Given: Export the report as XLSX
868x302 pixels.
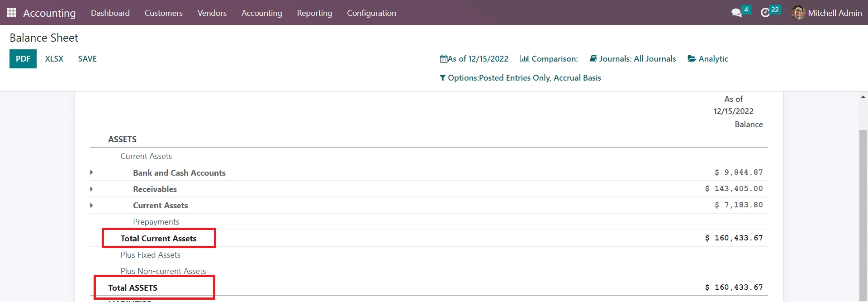Looking at the screenshot, I should click(x=54, y=59).
